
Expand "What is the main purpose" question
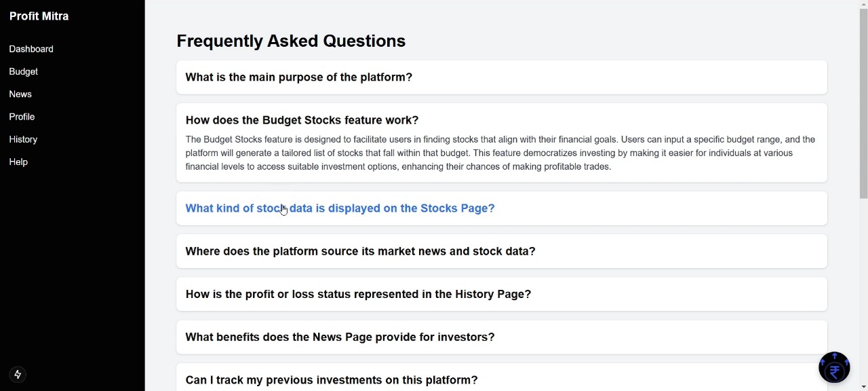coord(299,77)
